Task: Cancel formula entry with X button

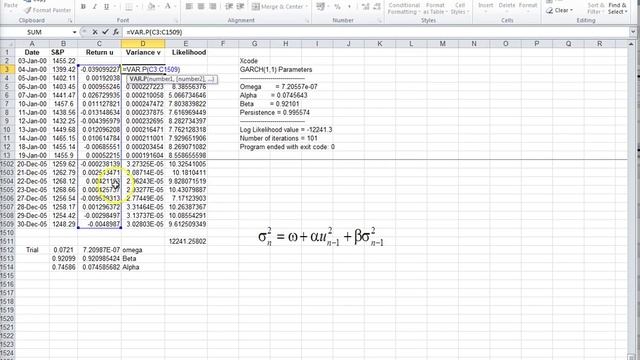Action: (95, 32)
